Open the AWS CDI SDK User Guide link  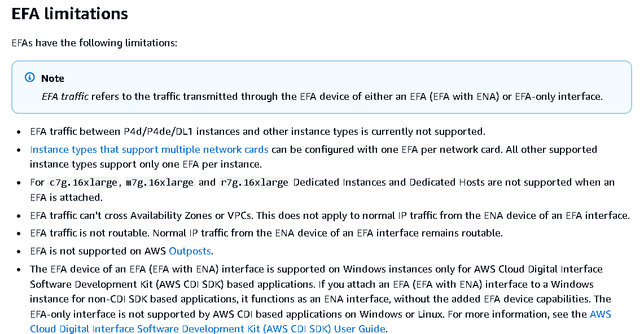(x=321, y=322)
